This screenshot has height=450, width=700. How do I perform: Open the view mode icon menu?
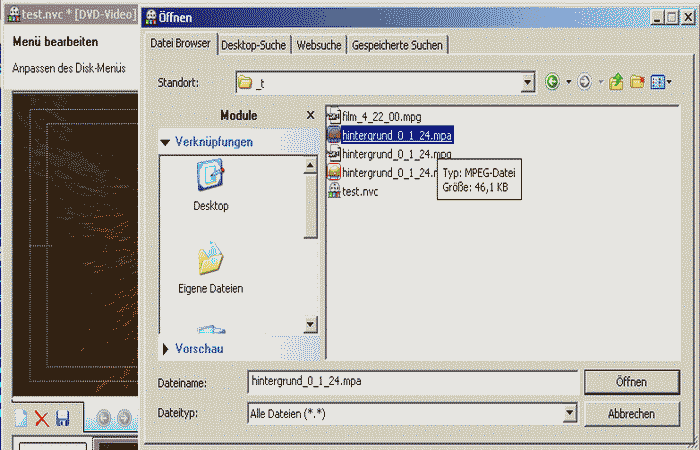pos(658,82)
